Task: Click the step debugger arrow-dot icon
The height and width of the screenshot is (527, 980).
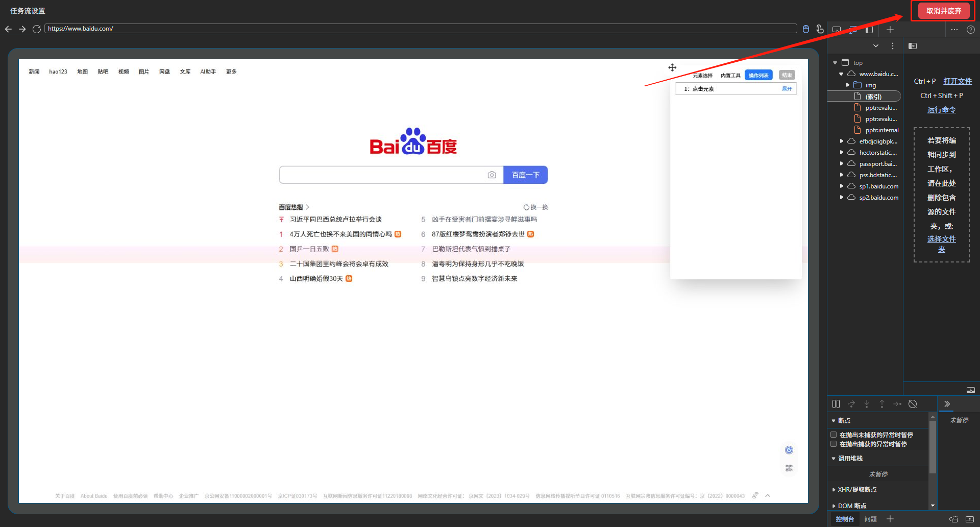Action: (897, 404)
